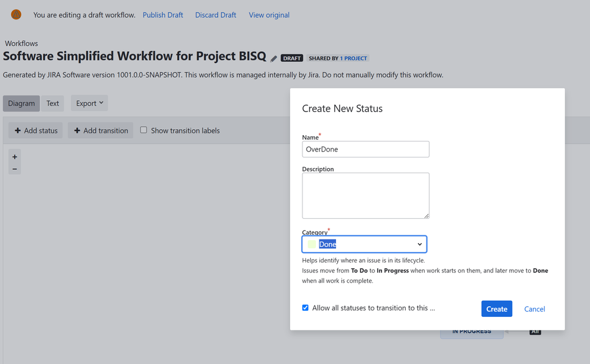The height and width of the screenshot is (364, 590).
Task: Click the Name field containing OverDone
Action: pyautogui.click(x=366, y=149)
